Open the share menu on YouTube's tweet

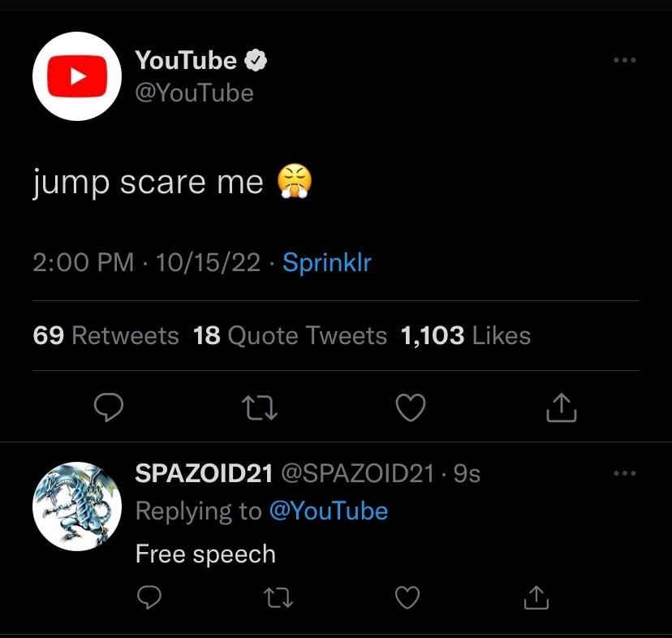click(x=561, y=408)
